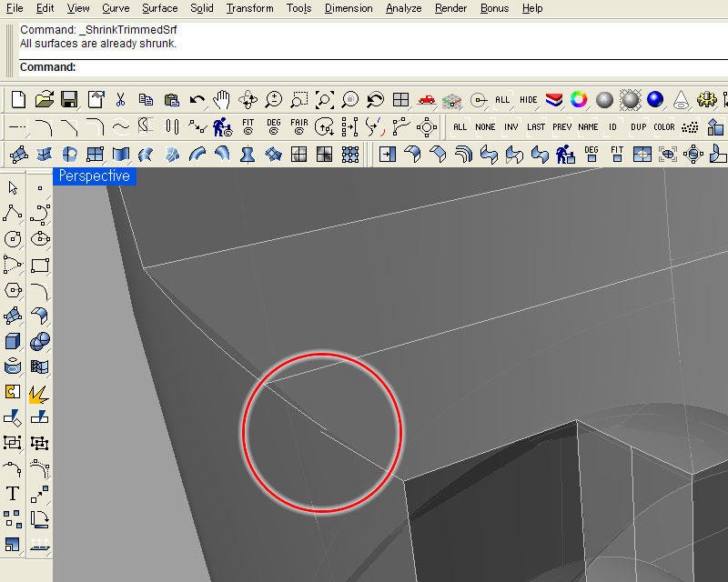Click the New file icon
Screen dimensions: 728x582
[18, 99]
